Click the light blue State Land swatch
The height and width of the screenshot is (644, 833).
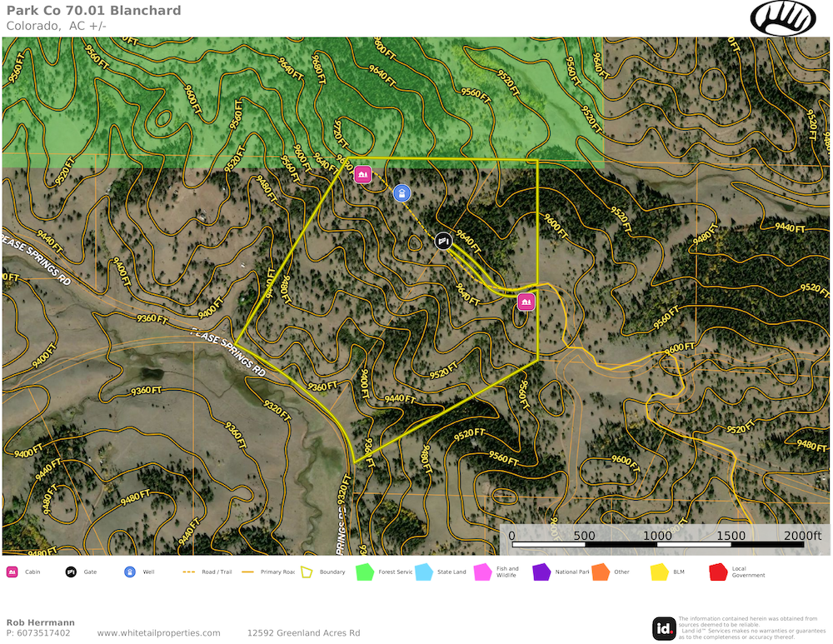click(x=424, y=572)
